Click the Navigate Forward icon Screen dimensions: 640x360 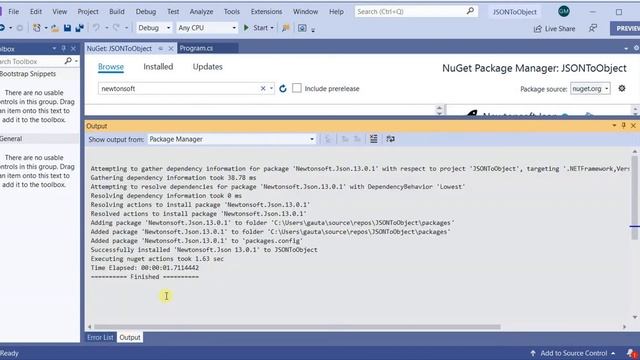pyautogui.click(x=19, y=28)
